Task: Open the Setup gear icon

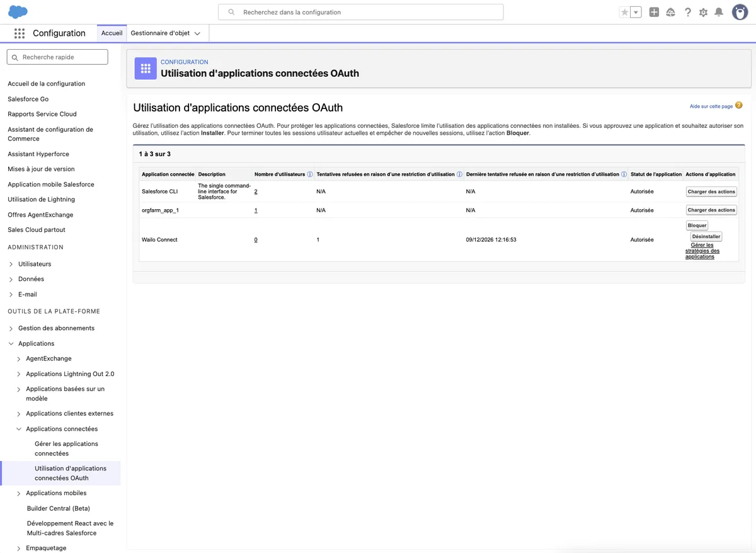Action: coord(703,12)
